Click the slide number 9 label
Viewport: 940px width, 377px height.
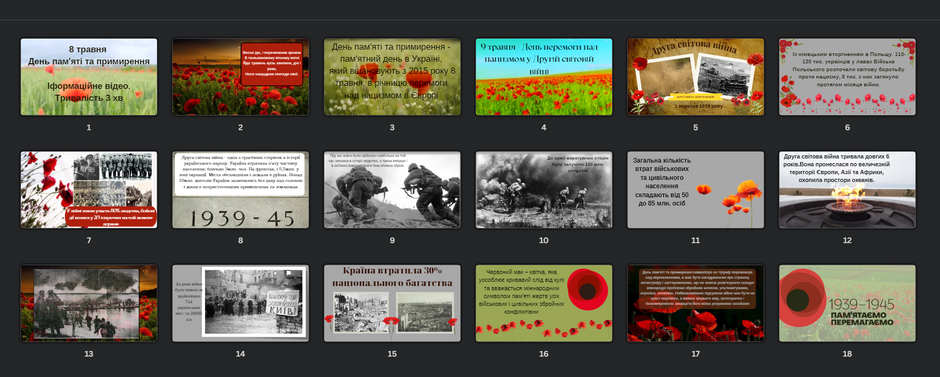pyautogui.click(x=392, y=240)
